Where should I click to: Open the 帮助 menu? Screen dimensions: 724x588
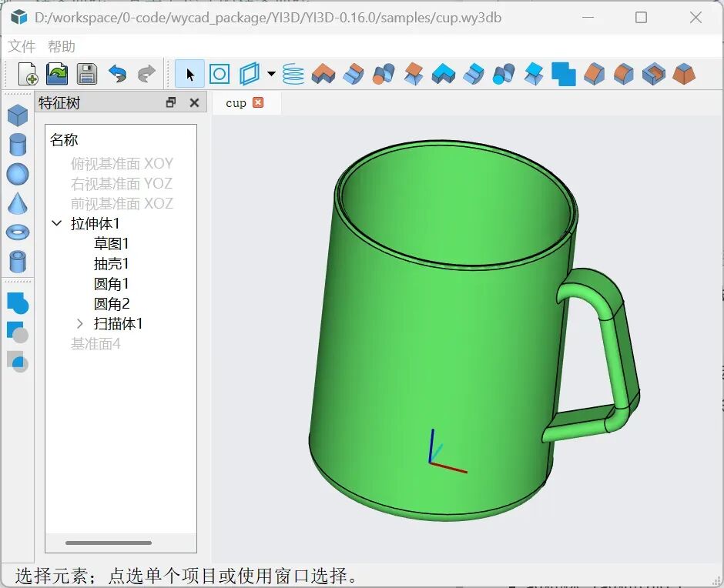tap(62, 46)
